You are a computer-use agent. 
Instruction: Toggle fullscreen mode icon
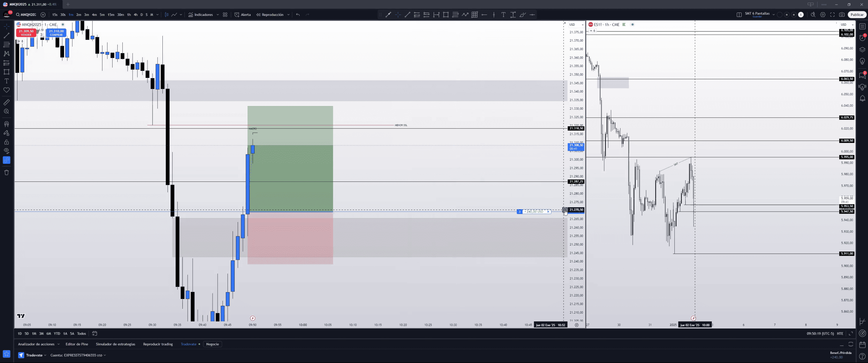click(x=832, y=15)
